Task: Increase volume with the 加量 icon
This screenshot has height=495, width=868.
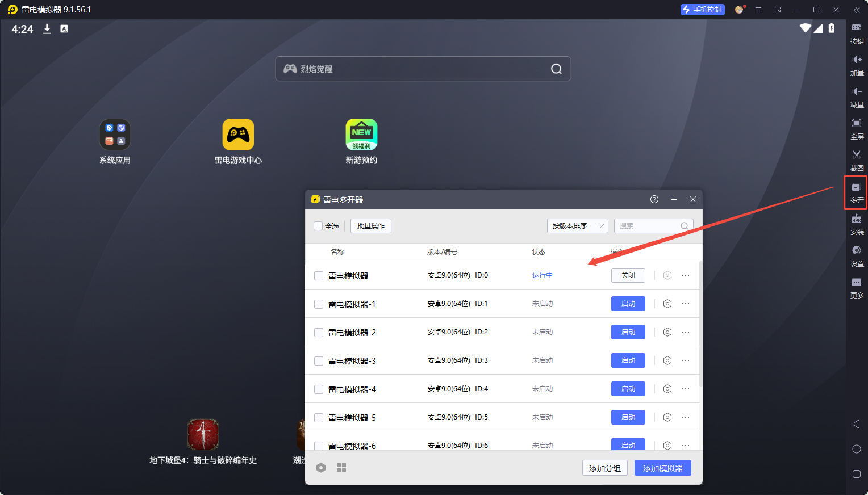Action: coord(857,65)
